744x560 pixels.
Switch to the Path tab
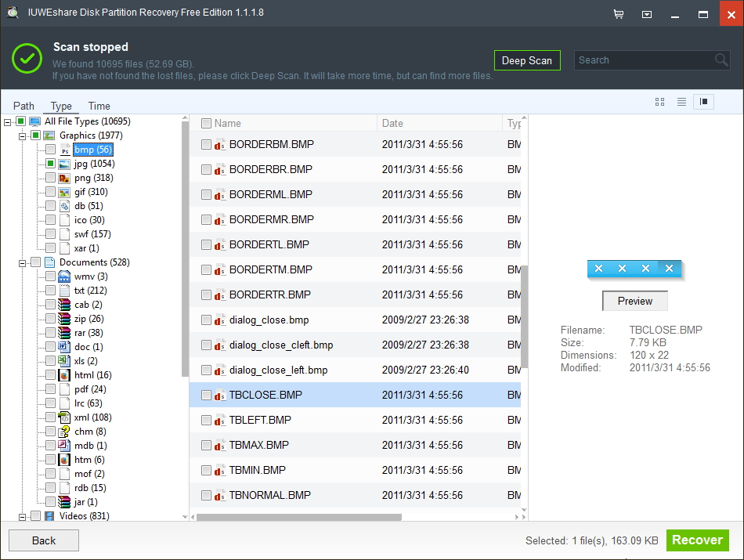click(23, 106)
